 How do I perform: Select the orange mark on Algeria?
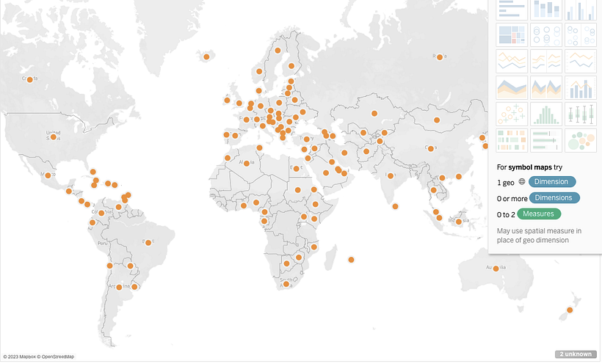247,164
